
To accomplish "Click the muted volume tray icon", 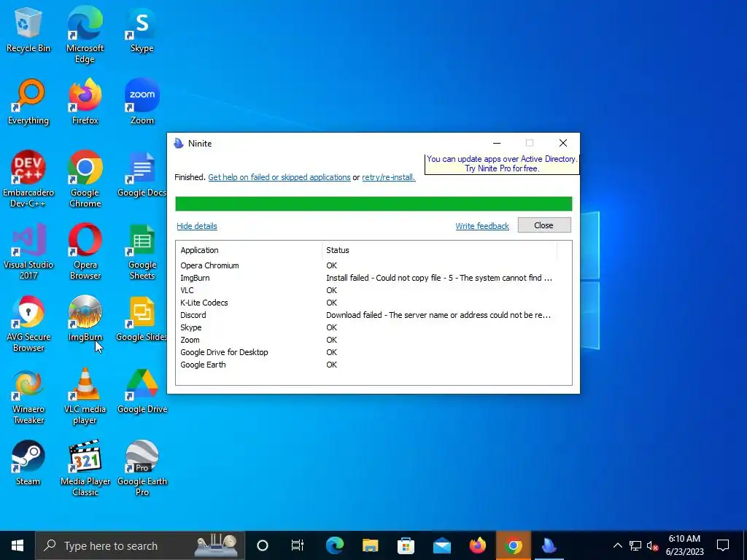I will 653,545.
